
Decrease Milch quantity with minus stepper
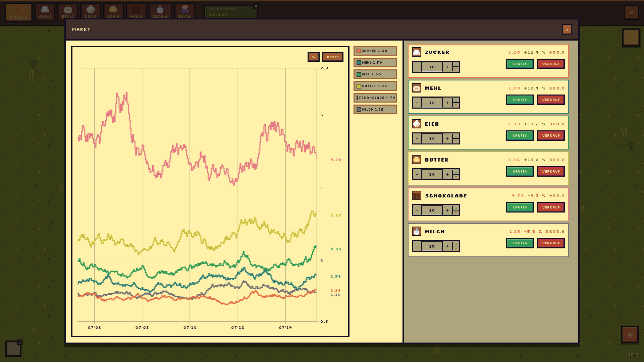(417, 246)
